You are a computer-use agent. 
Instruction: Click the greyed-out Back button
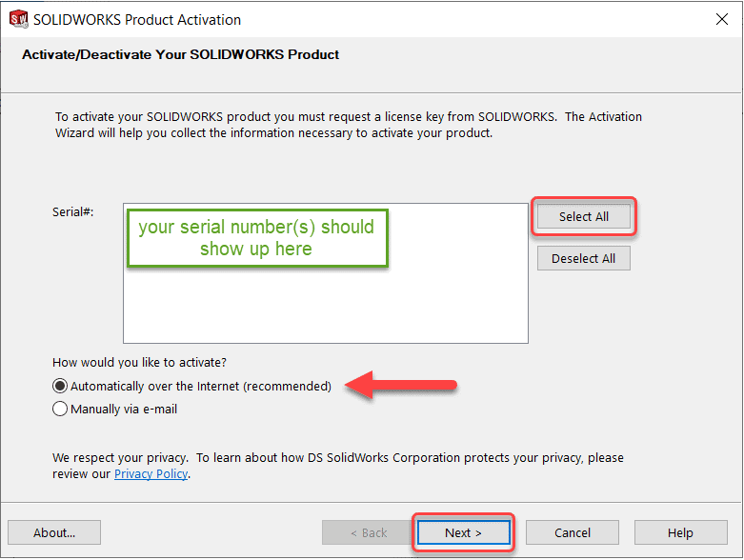(x=369, y=532)
